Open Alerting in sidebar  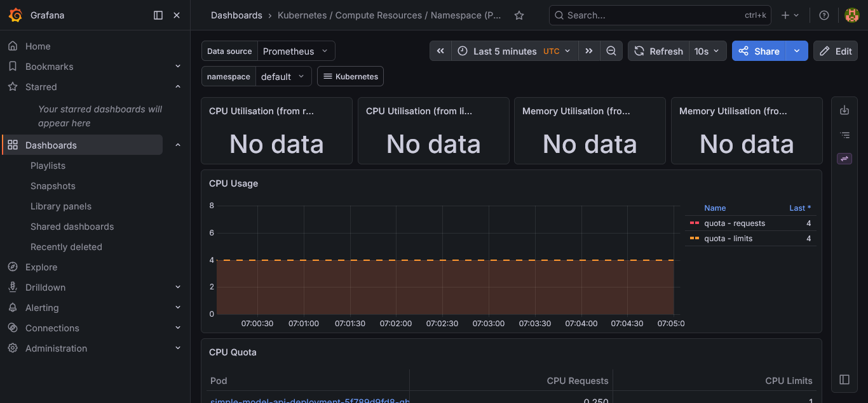[x=42, y=308]
